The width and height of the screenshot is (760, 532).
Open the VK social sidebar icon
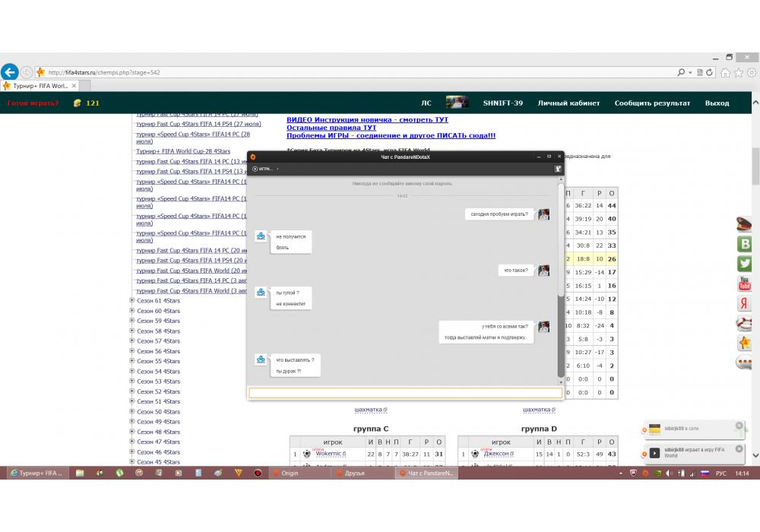(744, 243)
